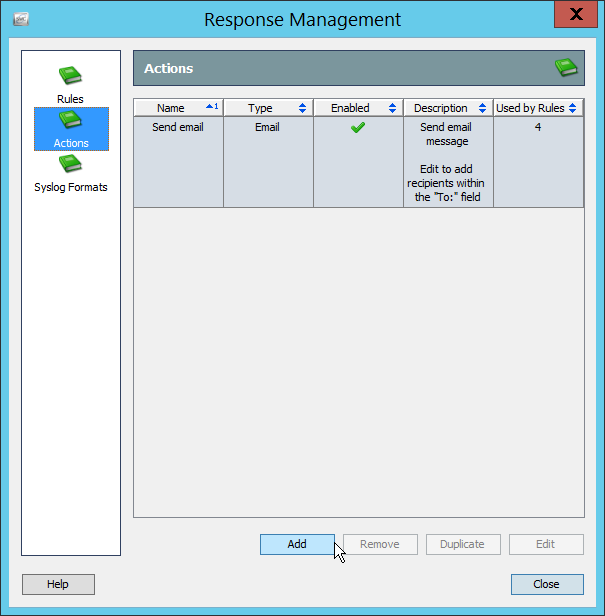Sort by the Enabled column header
The height and width of the screenshot is (616, 605).
click(x=350, y=108)
